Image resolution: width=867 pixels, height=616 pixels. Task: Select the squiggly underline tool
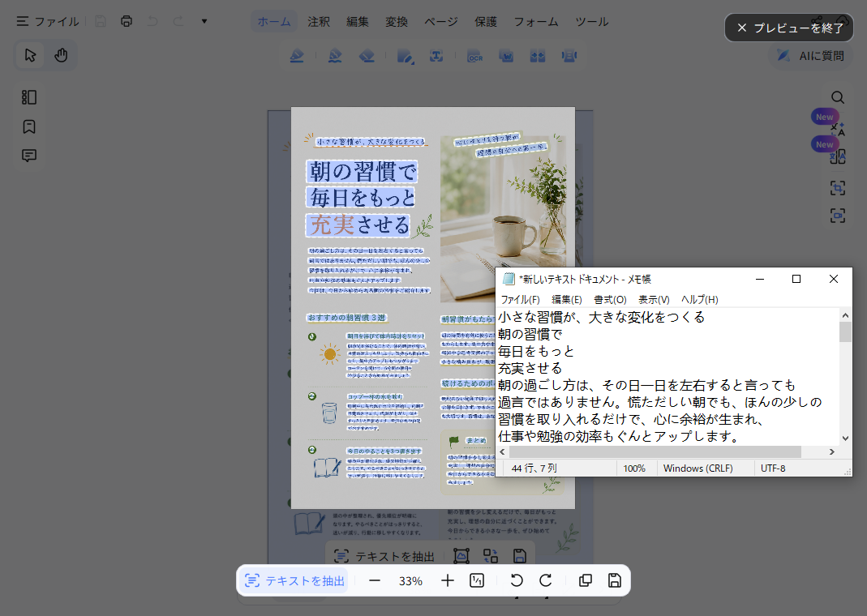pos(334,56)
